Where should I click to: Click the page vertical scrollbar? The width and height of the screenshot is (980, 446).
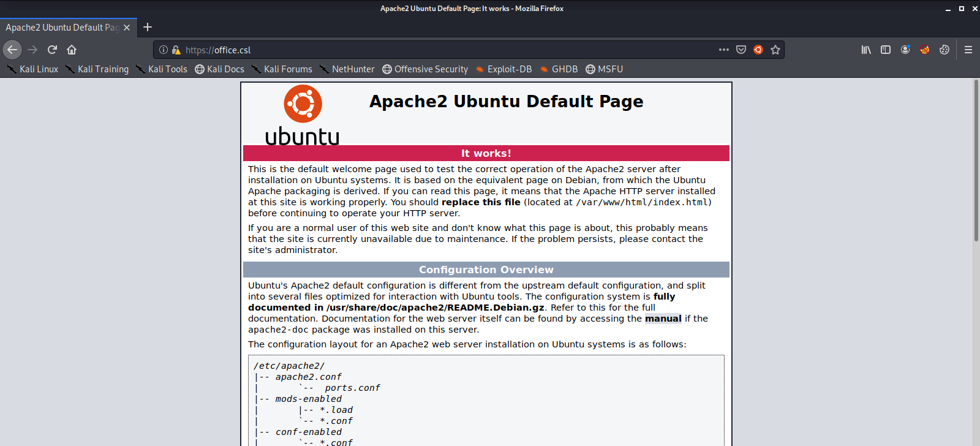(976, 161)
